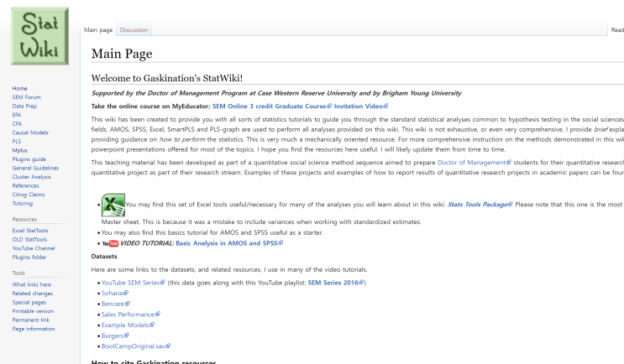Open the Invitation Video link
The width and height of the screenshot is (624, 364).
361,107
